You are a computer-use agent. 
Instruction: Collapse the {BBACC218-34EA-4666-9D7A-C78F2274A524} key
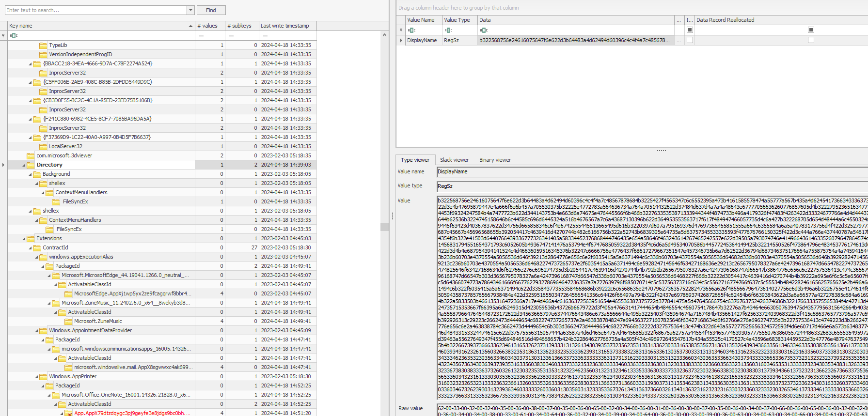point(31,64)
